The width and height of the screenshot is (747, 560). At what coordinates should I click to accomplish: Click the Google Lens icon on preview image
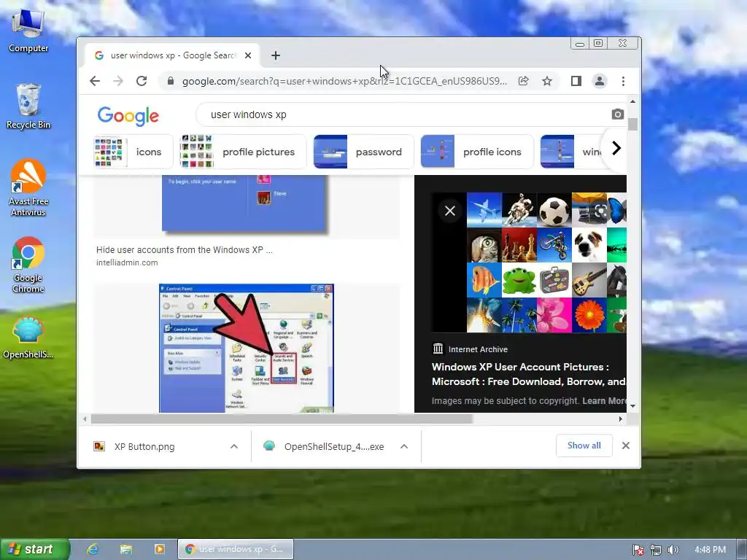click(601, 211)
